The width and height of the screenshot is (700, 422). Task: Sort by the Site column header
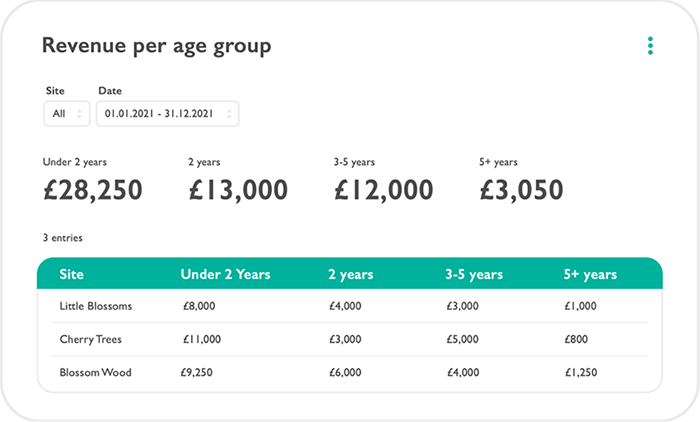pos(71,274)
